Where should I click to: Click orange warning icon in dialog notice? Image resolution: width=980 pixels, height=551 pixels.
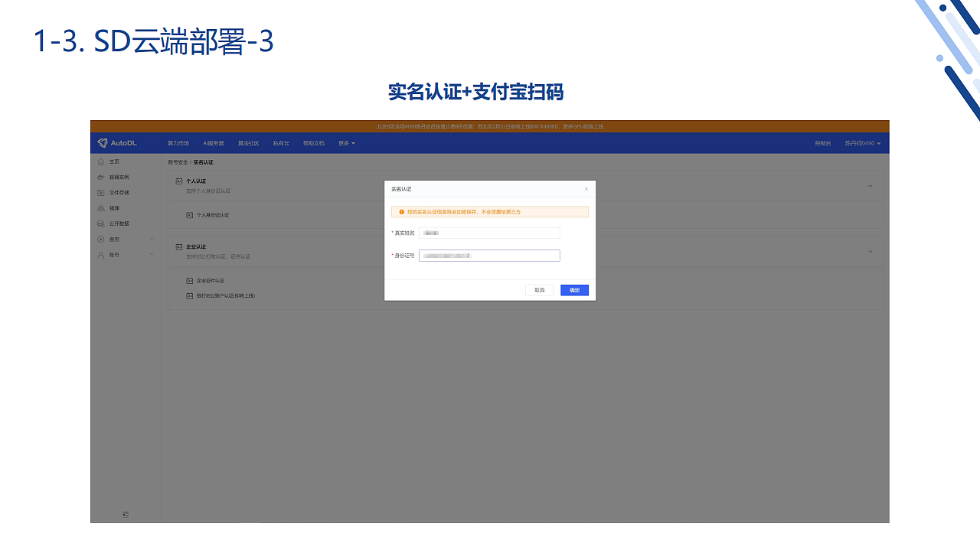(401, 212)
